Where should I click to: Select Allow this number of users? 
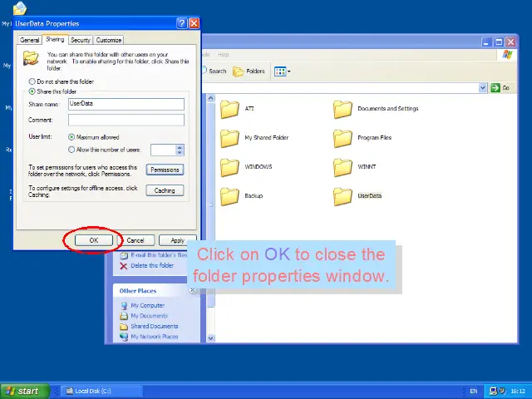coord(71,150)
